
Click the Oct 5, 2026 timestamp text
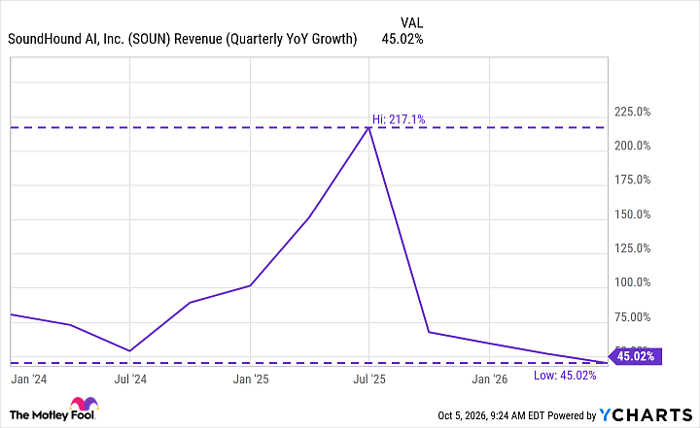pyautogui.click(x=491, y=416)
